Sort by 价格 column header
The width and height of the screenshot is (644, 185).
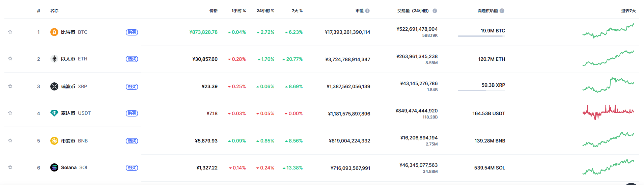213,11
